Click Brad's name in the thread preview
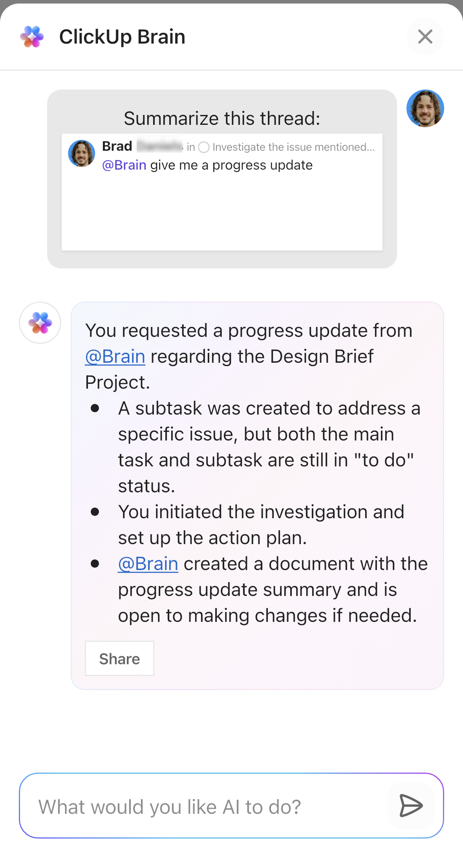463x868 pixels. coord(117,146)
